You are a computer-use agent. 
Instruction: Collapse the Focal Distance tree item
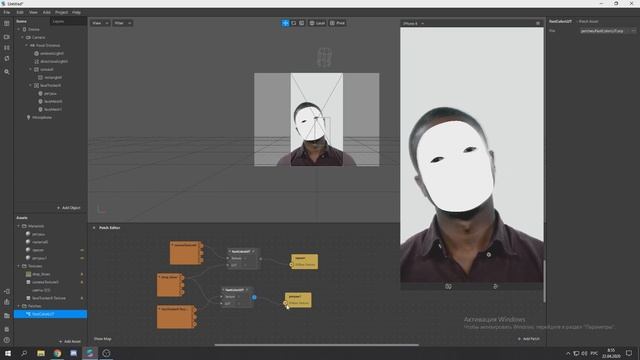pos(27,45)
